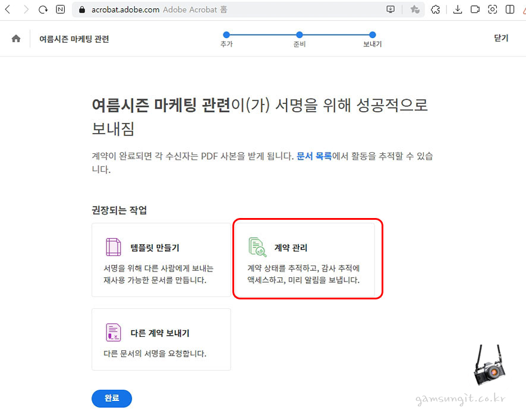
Task: Open the browser extensions puzzle icon
Action: [x=436, y=10]
